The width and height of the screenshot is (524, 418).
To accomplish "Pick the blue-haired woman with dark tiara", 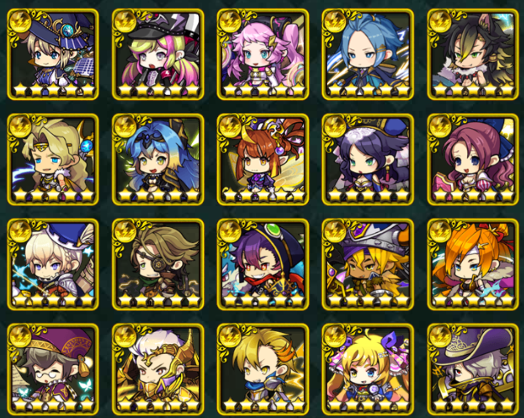I will coord(158,159).
